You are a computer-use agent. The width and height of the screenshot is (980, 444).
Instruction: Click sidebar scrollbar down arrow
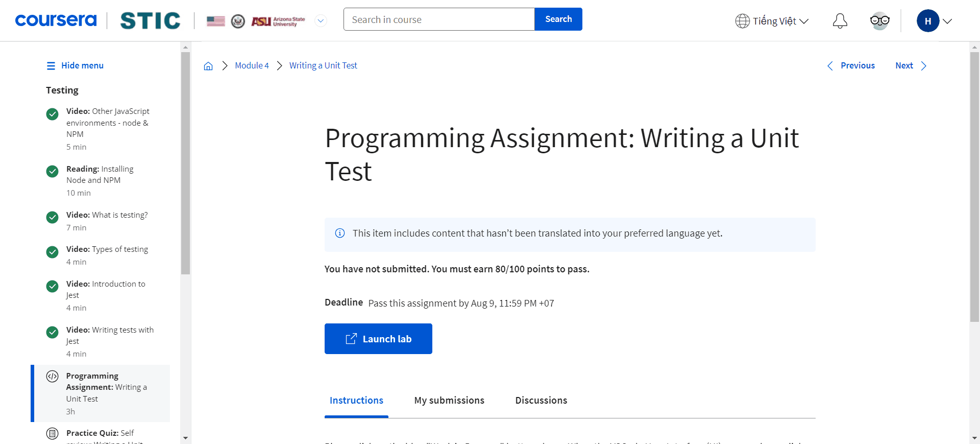click(185, 438)
